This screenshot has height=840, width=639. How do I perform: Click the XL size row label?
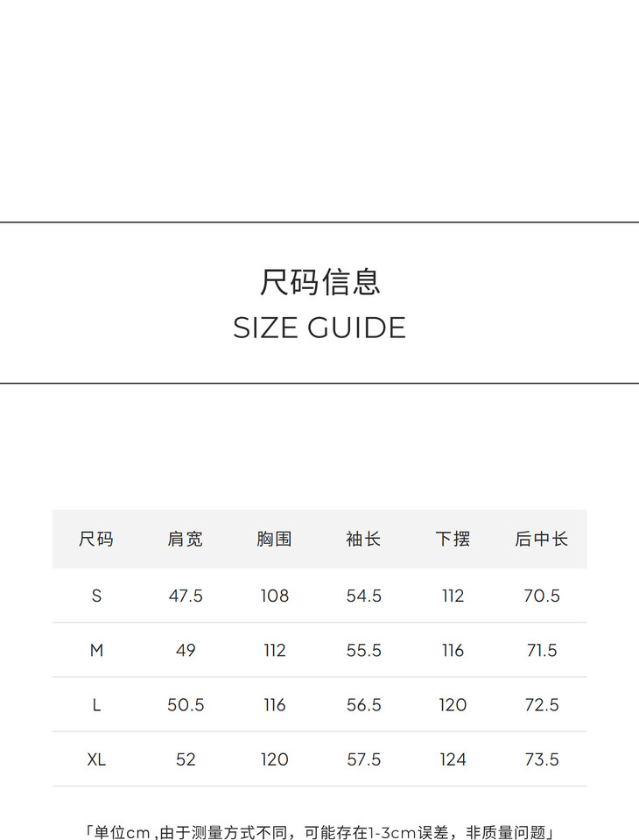[x=96, y=759]
